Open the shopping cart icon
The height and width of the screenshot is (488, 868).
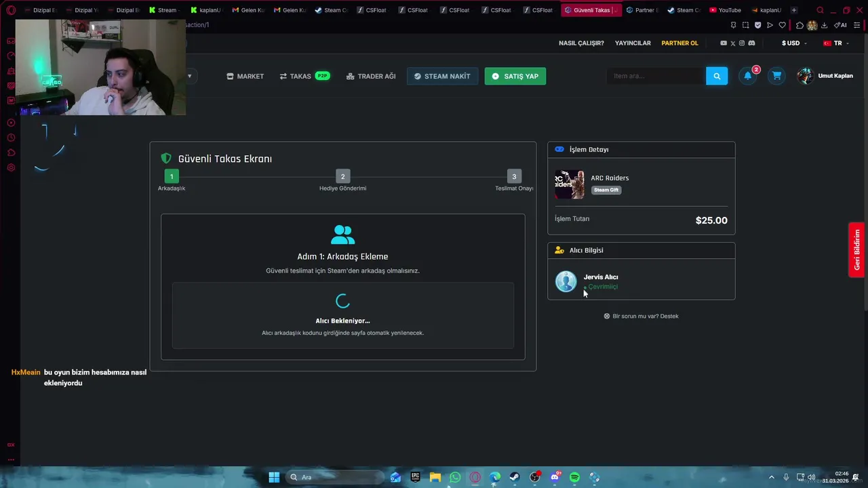click(x=776, y=76)
